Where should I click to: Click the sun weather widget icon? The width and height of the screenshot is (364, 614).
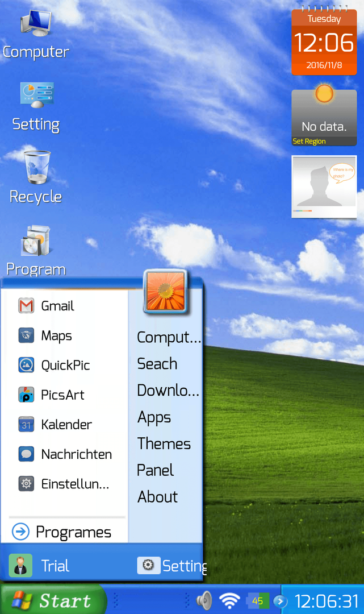pos(324,94)
